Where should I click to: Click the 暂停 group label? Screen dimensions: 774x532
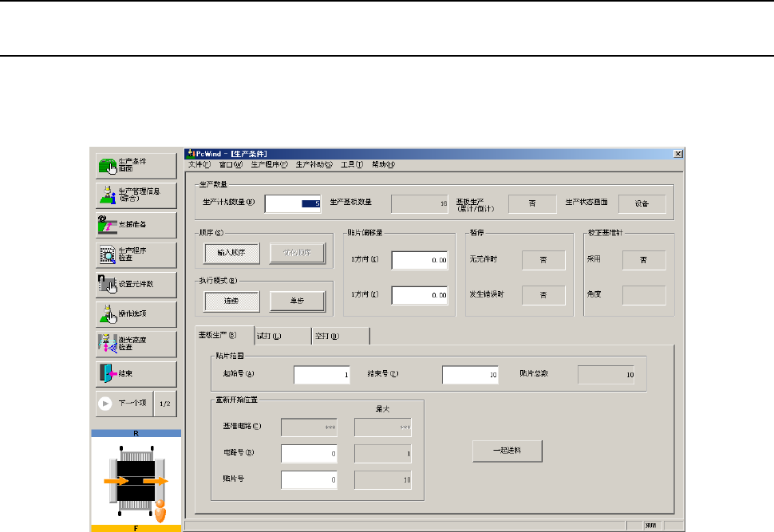click(x=477, y=232)
